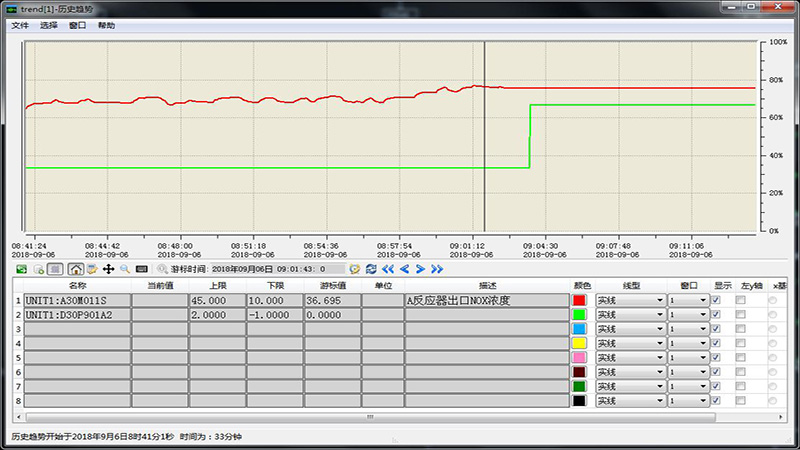
Task: Enable 左y轴 checkbox for row 1
Action: (740, 300)
